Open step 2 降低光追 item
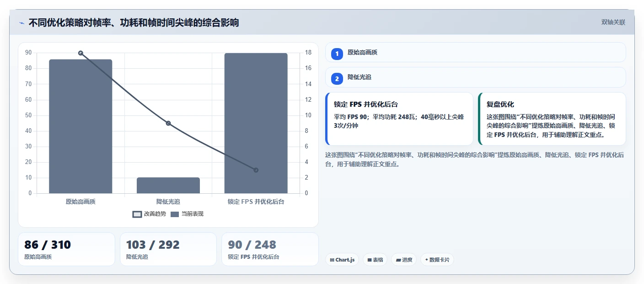Image resolution: width=644 pixels, height=284 pixels. [475, 77]
